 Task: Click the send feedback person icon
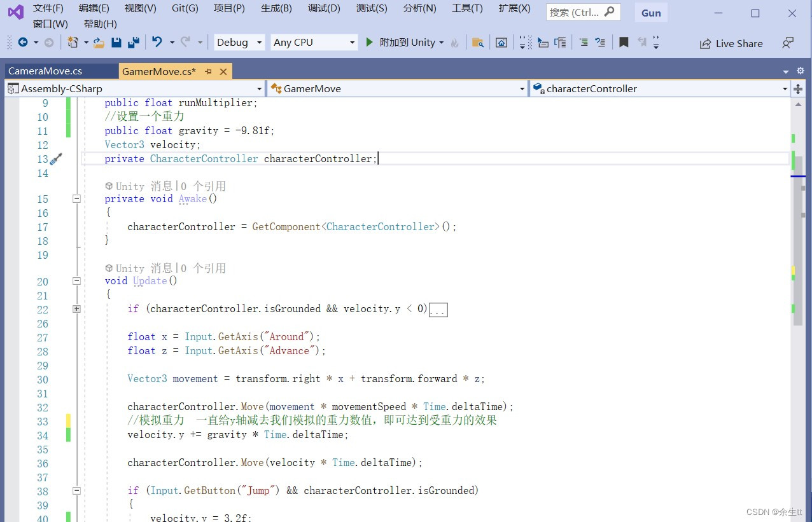788,43
